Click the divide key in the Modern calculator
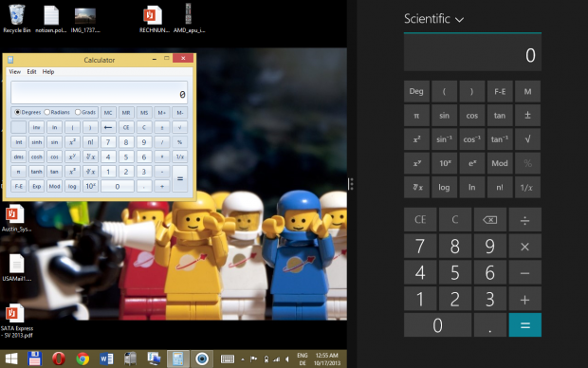Screen dimensions: 588x368 click(x=524, y=219)
